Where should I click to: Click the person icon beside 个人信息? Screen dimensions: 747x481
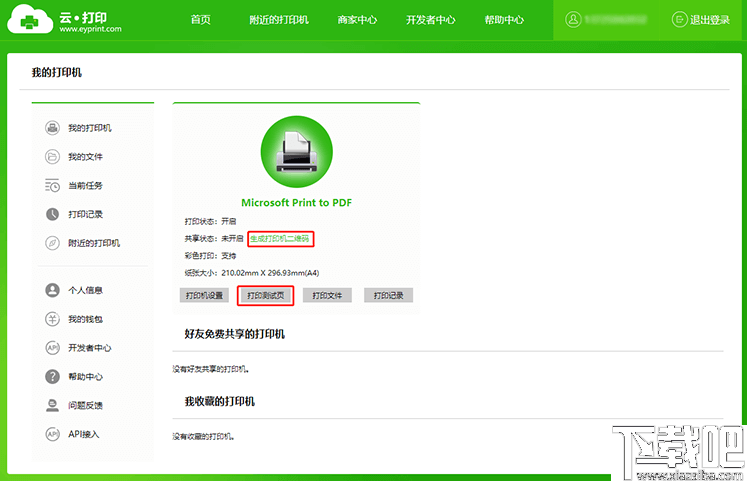[x=52, y=290]
